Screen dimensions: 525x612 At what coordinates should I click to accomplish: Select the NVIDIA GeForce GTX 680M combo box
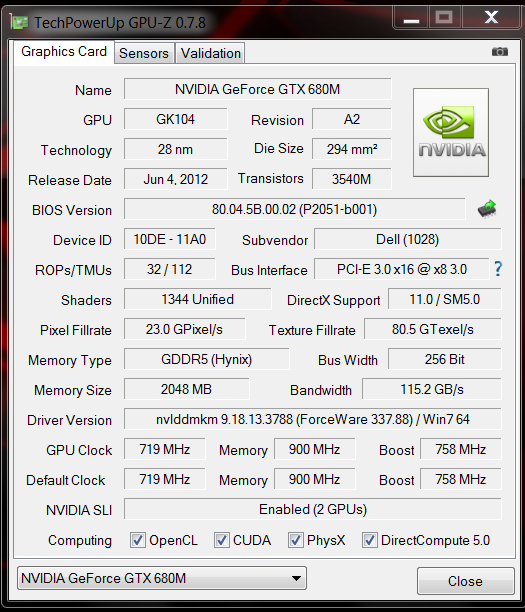tap(162, 578)
